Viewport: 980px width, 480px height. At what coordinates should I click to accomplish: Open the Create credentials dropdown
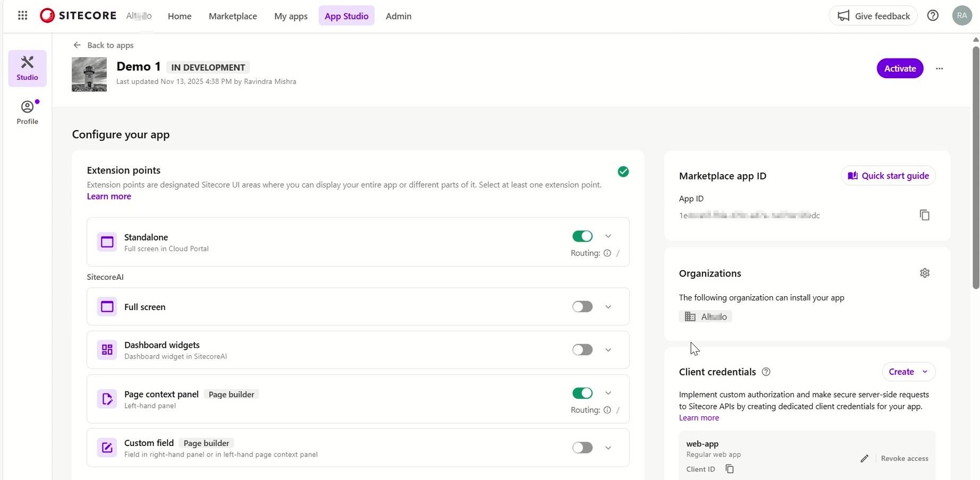[x=908, y=371]
